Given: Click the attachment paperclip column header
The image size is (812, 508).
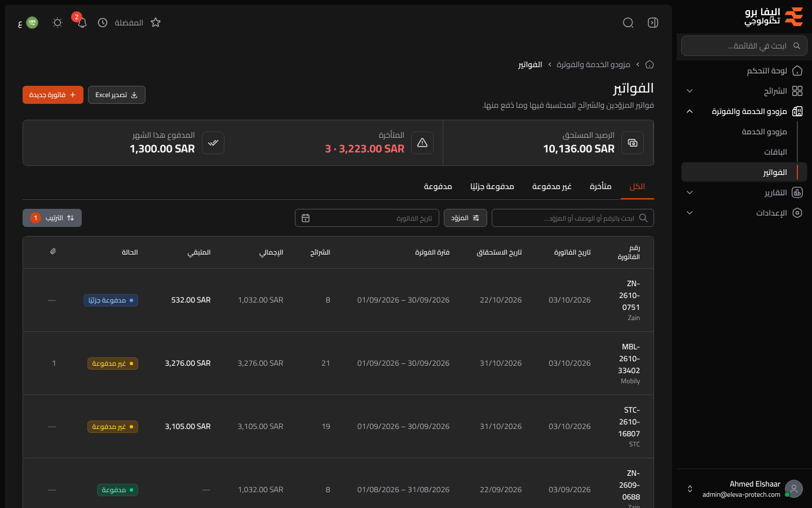Looking at the screenshot, I should [53, 252].
